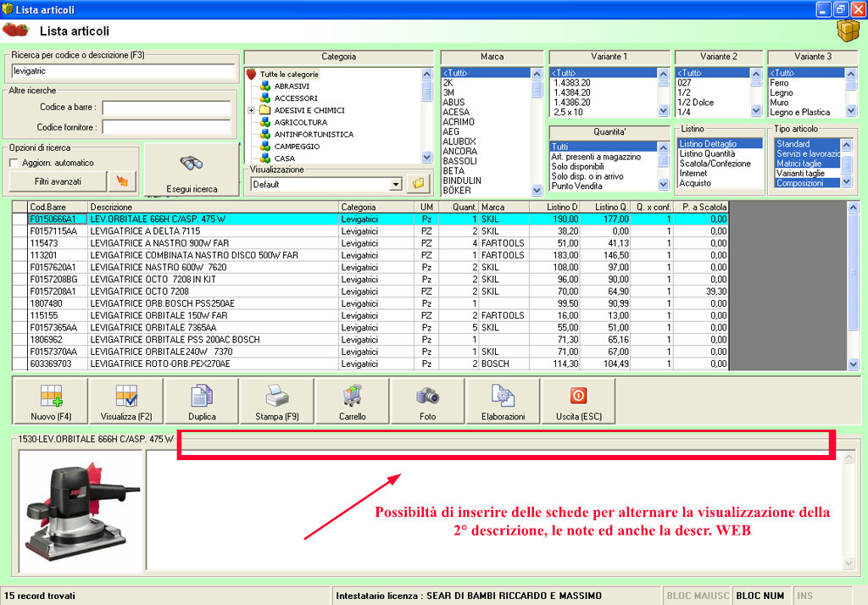Image resolution: width=868 pixels, height=605 pixels.
Task: Click the description notes text area
Action: (x=494, y=510)
